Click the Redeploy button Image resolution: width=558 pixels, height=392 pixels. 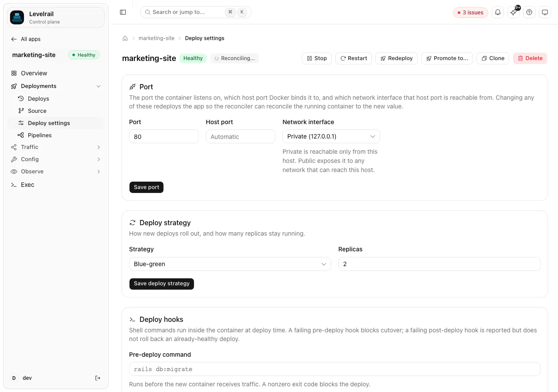[396, 58]
